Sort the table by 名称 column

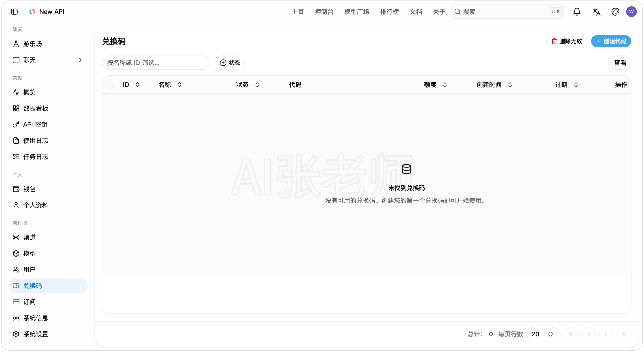click(x=170, y=85)
